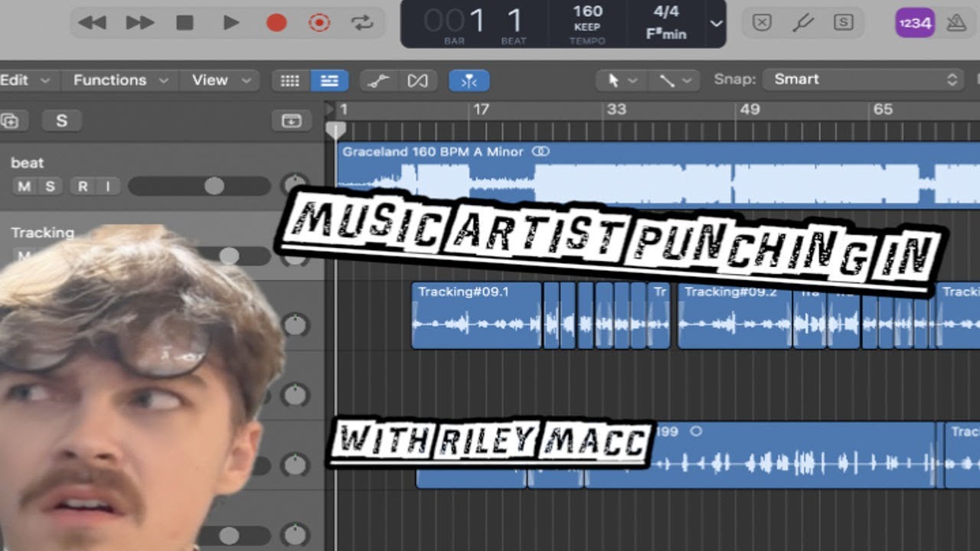Click the Fast Forward transport button
This screenshot has width=980, height=551.
pyautogui.click(x=139, y=23)
